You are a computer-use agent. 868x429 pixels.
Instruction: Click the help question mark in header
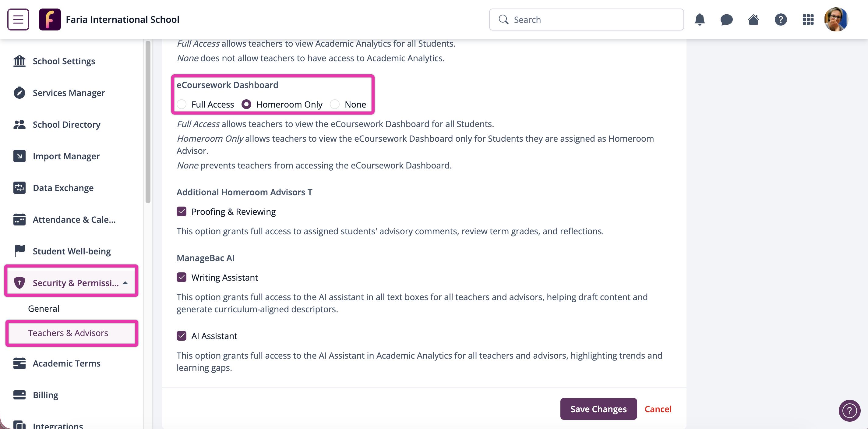pos(781,19)
